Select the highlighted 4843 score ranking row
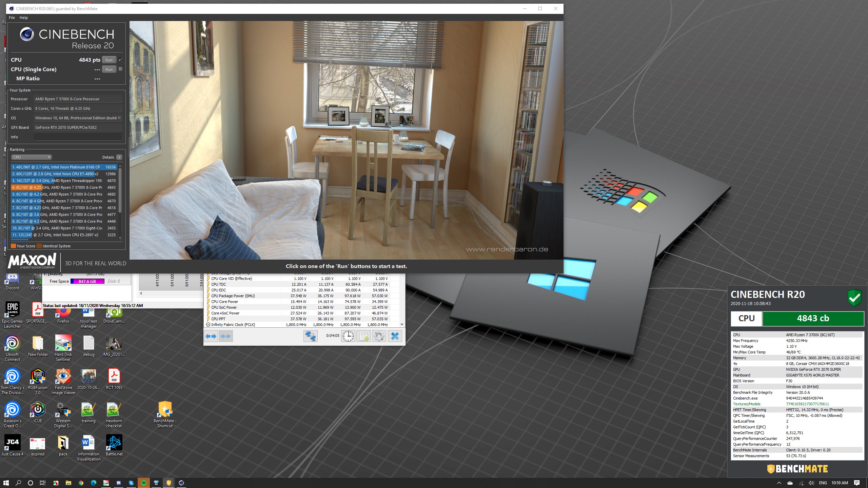 click(x=64, y=187)
